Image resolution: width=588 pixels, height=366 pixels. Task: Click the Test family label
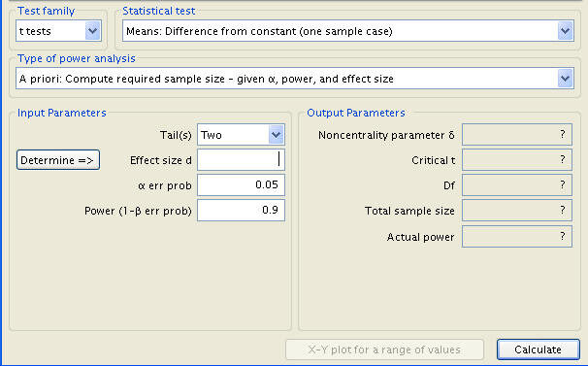click(47, 11)
